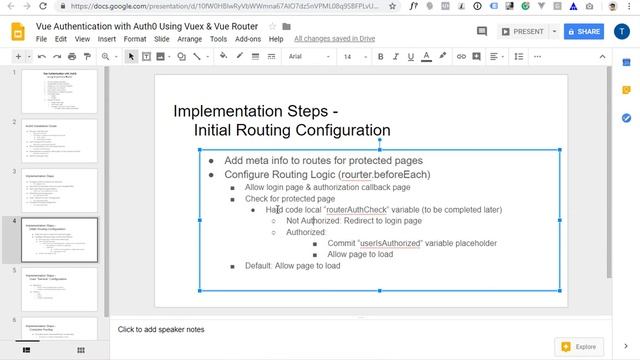Open the Text color picker
Viewport: 640px width, 360px height.
426,57
